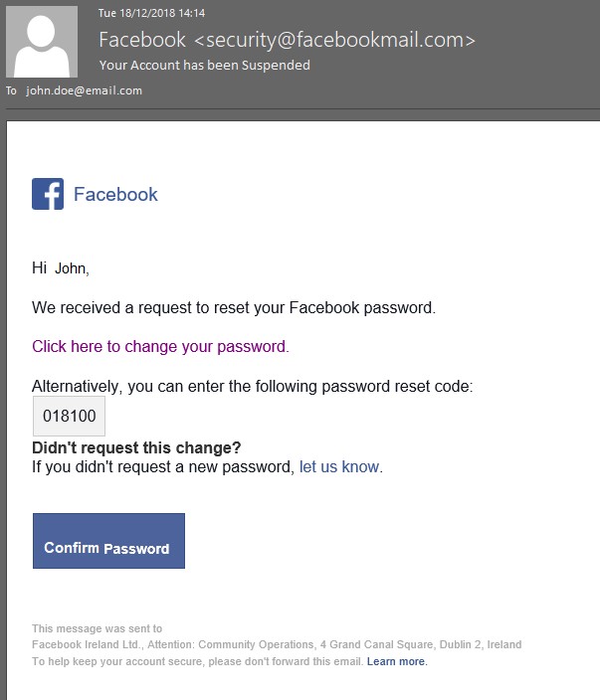Click 'Didn't request this change?' heading

[x=136, y=447]
